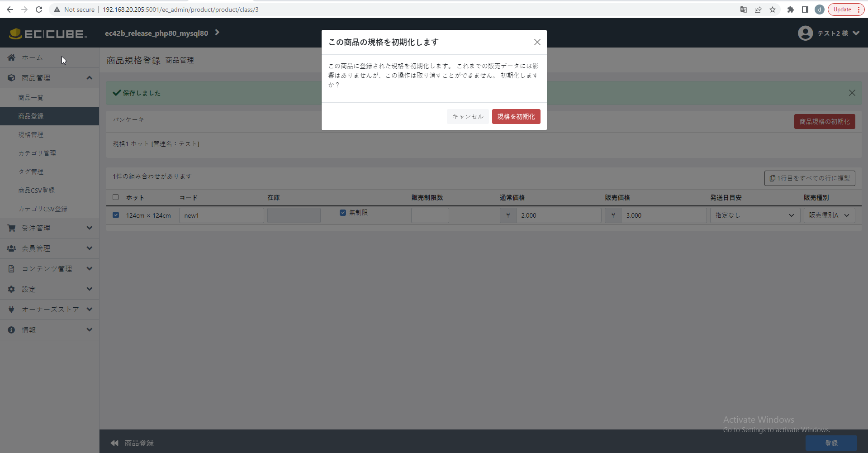The image size is (868, 453).
Task: Click the user account avatar icon
Action: click(x=805, y=33)
